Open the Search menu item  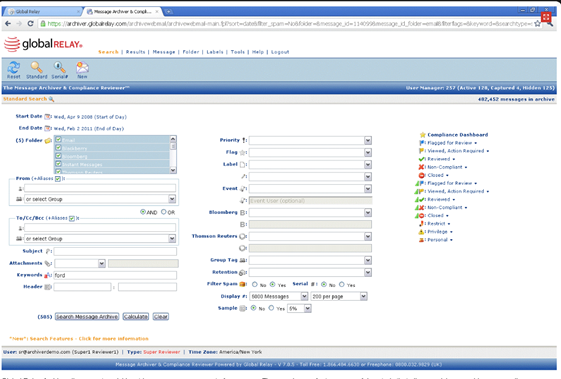click(108, 52)
